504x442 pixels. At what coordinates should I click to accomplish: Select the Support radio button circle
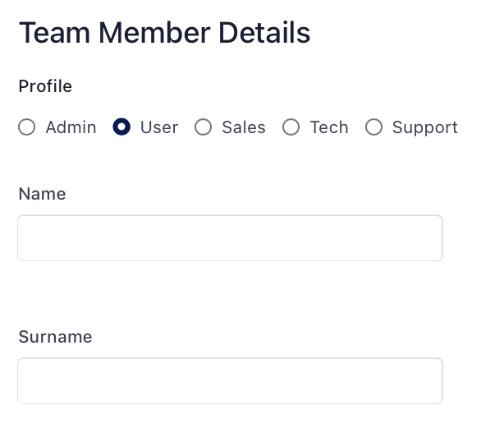373,127
